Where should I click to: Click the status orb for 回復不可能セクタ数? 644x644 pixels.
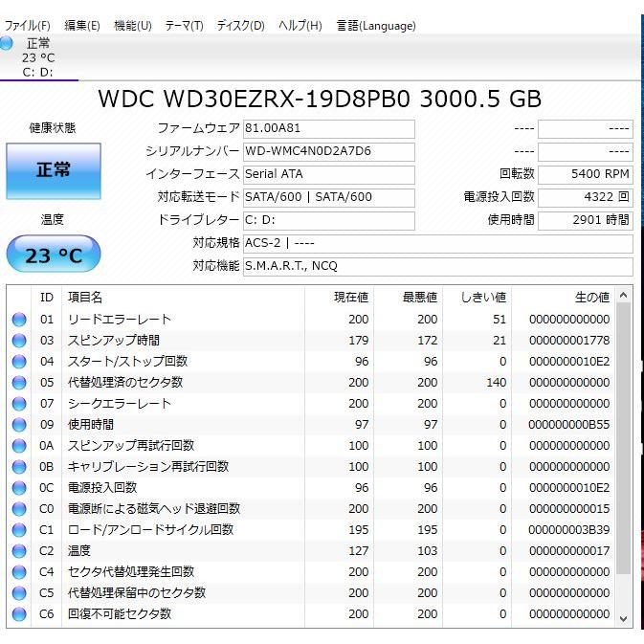pos(19,614)
